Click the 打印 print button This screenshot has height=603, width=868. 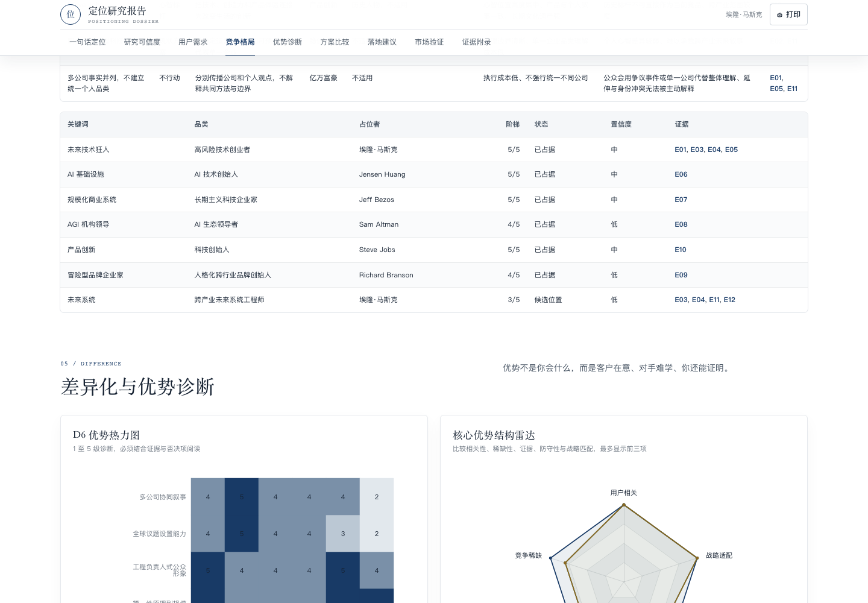click(788, 14)
